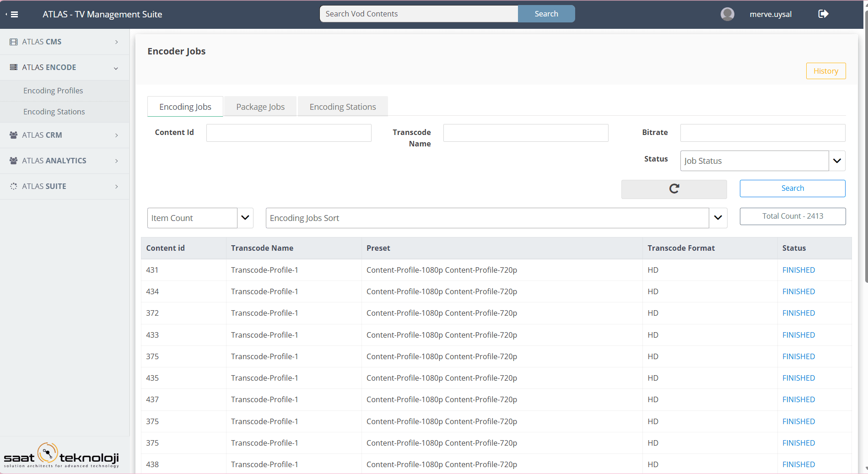Expand the ATLAS ANALYTICS menu chevron
Viewport: 868px width, 474px height.
tap(117, 161)
